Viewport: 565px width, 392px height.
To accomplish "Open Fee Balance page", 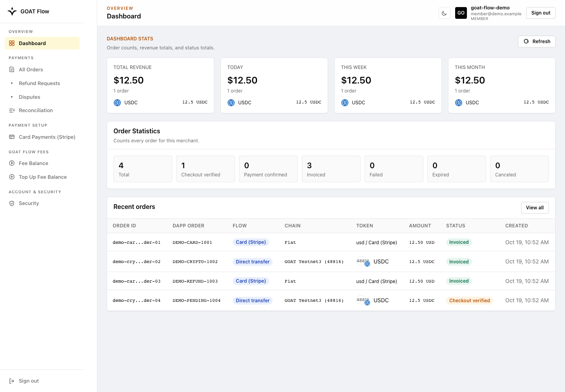I will click(x=42, y=163).
